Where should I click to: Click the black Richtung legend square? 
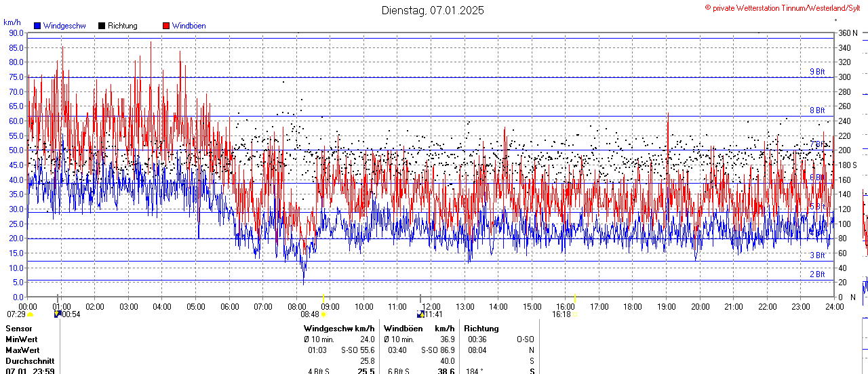[x=102, y=26]
